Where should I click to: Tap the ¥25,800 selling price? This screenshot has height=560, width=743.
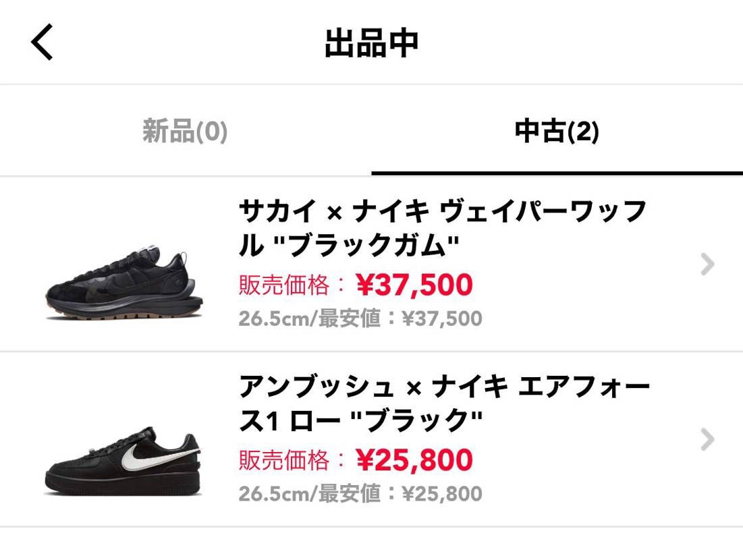point(414,460)
